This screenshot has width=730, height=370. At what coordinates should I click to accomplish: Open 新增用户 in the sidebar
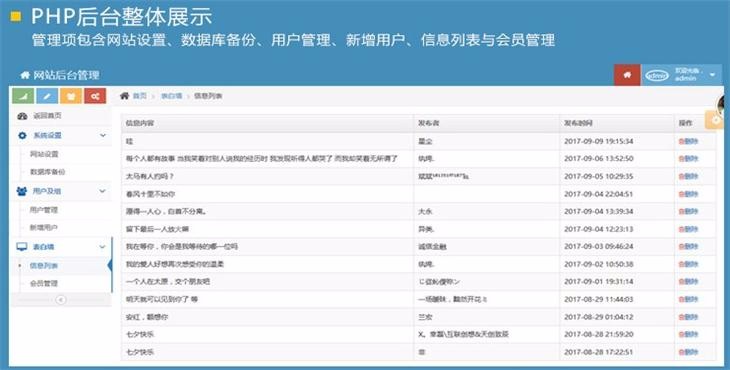coord(44,228)
